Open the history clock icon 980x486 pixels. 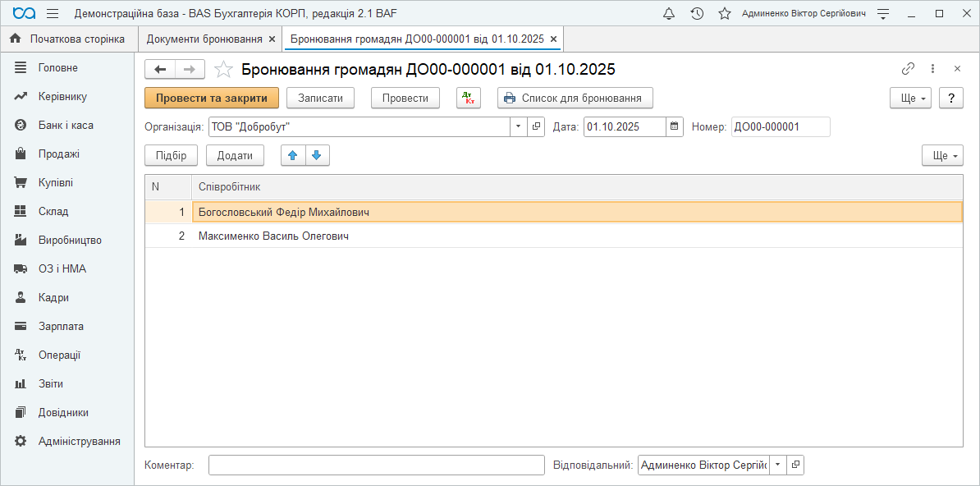coord(697,14)
